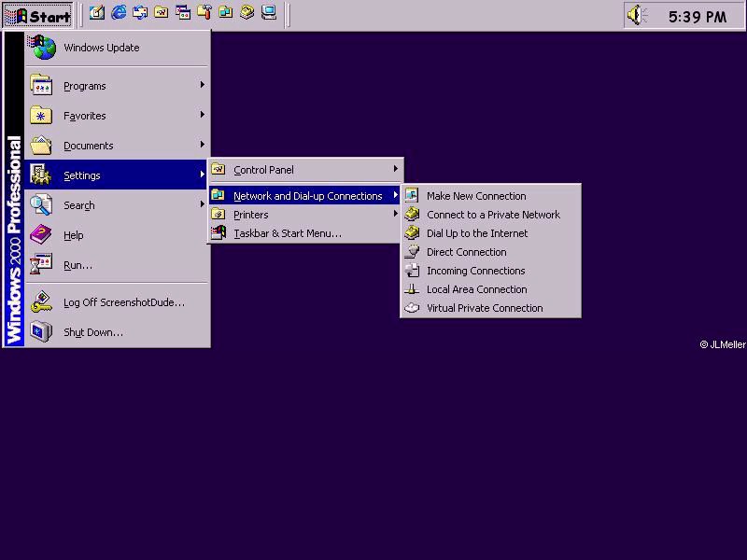747x560 pixels.
Task: Click the Programs folder icon
Action: (41, 86)
